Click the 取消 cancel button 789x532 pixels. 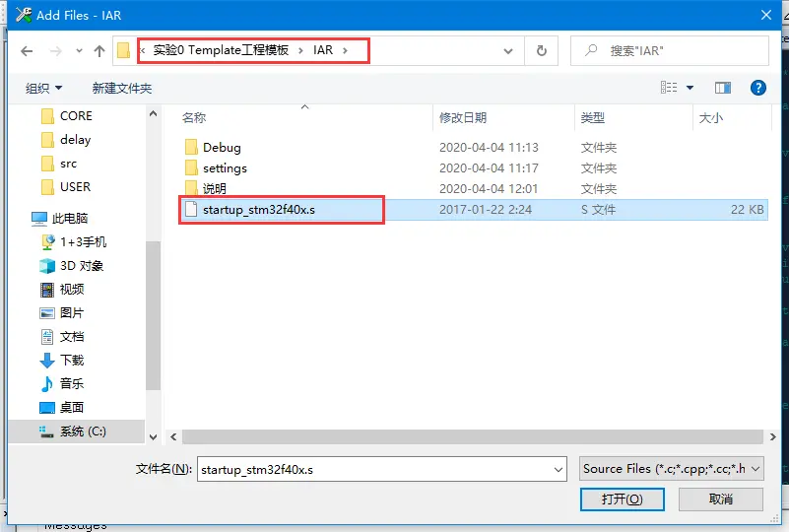pyautogui.click(x=721, y=499)
